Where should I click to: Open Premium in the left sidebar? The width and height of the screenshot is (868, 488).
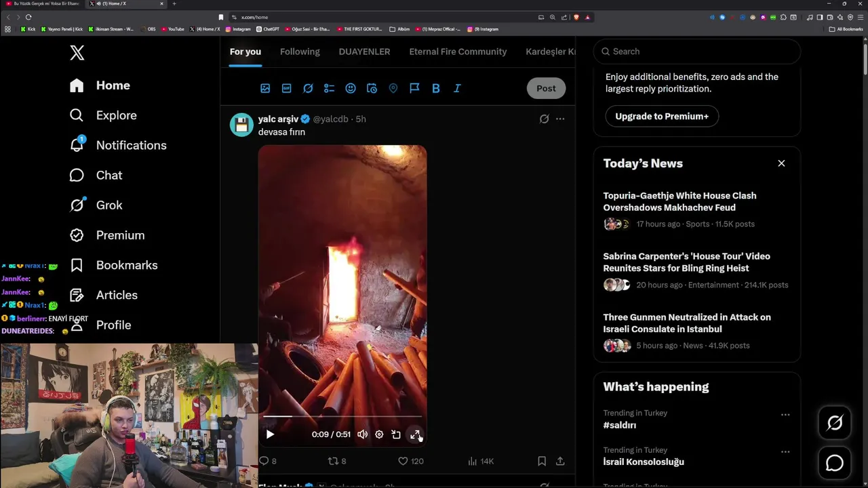pos(107,235)
